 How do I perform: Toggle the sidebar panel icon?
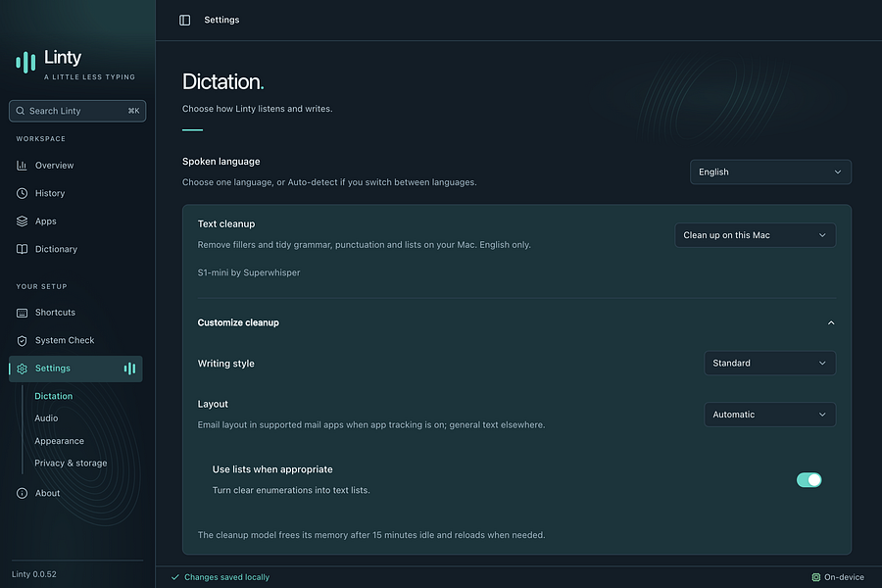[x=184, y=21]
